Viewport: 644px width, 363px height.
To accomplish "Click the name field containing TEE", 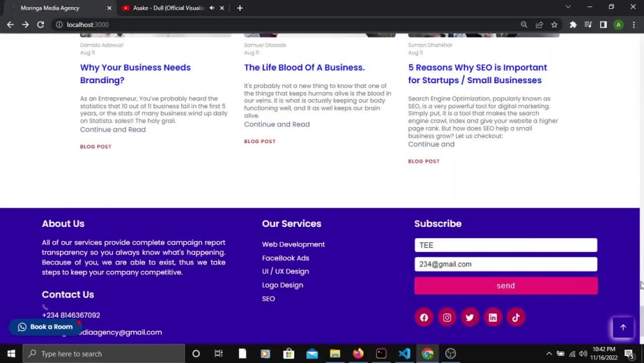I will tap(506, 245).
